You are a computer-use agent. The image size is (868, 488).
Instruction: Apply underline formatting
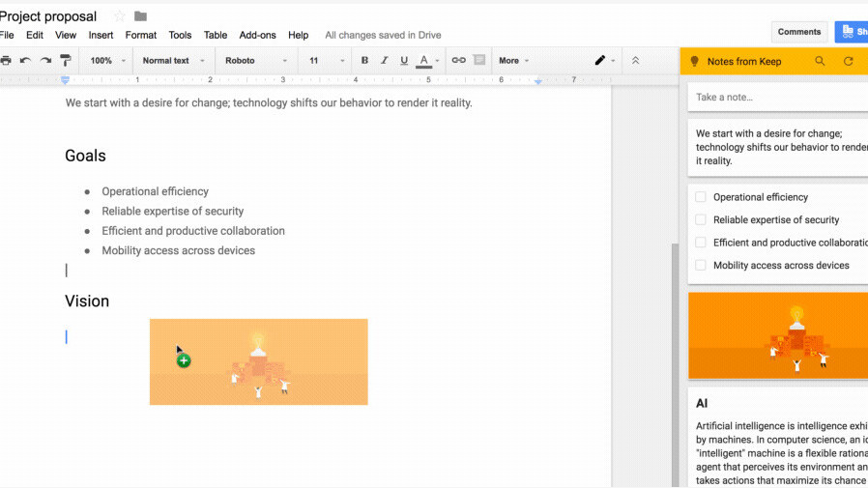pos(404,60)
